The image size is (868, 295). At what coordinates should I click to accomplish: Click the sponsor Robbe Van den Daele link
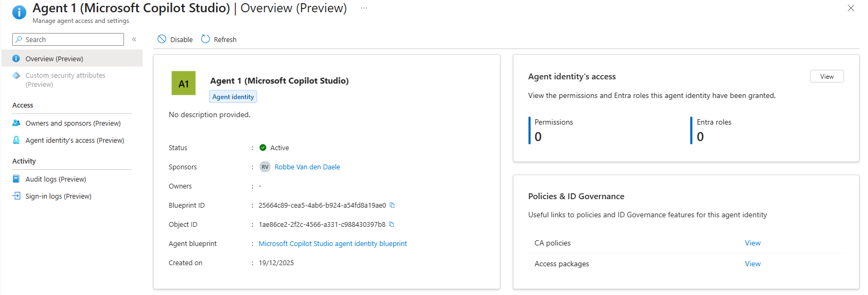pyautogui.click(x=307, y=167)
